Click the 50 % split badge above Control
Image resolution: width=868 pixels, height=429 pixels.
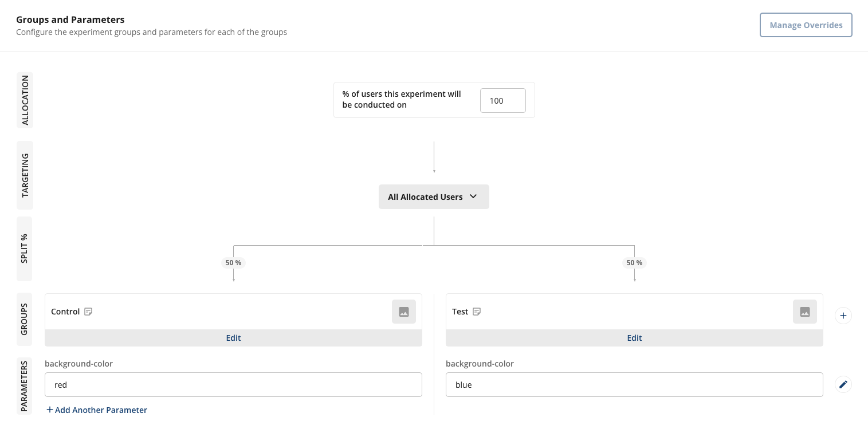(x=233, y=263)
